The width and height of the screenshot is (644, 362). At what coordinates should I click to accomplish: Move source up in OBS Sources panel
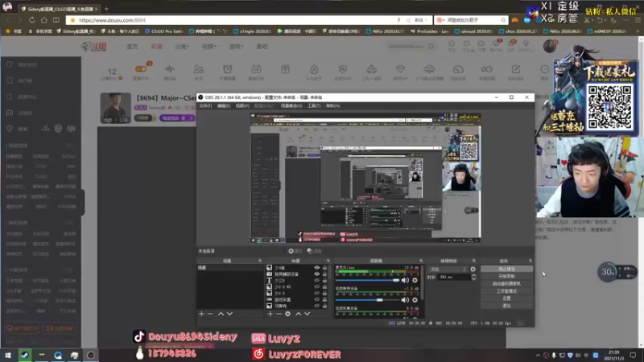[298, 314]
